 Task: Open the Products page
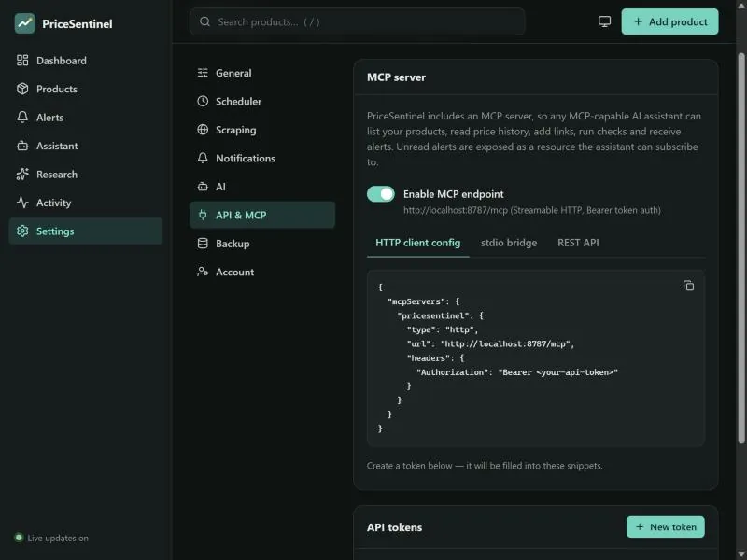point(86,89)
